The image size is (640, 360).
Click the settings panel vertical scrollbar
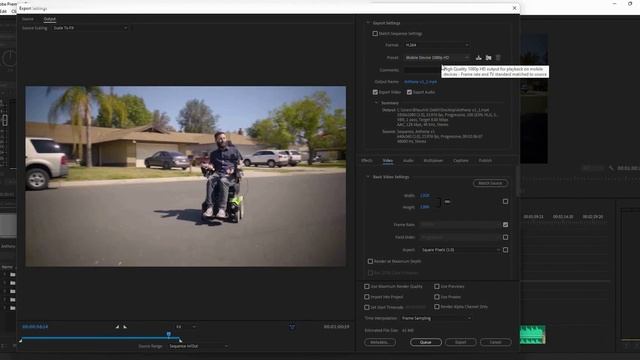(518, 180)
